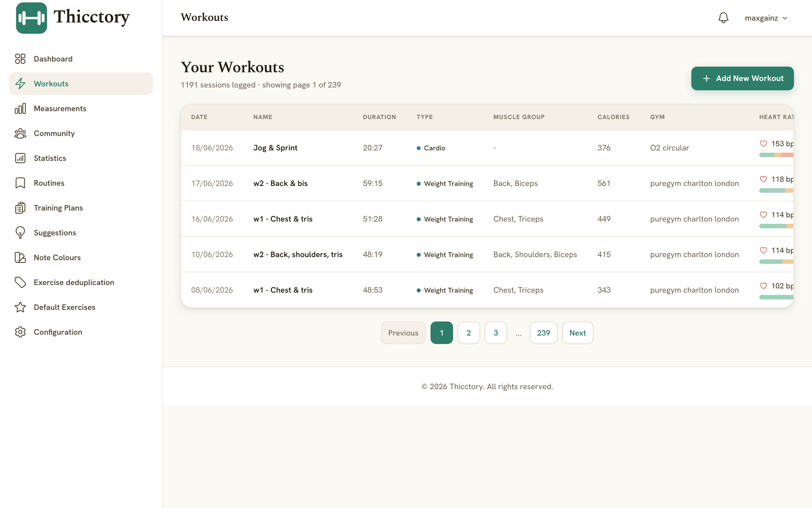The width and height of the screenshot is (812, 508).
Task: Click the MUSCLE GROUP column header
Action: click(519, 117)
